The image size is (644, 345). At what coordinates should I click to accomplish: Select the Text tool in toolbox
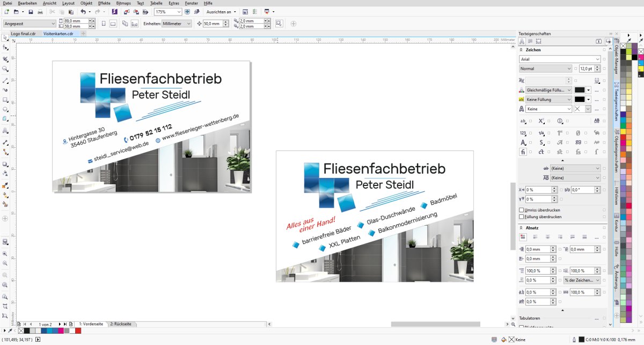click(5, 131)
